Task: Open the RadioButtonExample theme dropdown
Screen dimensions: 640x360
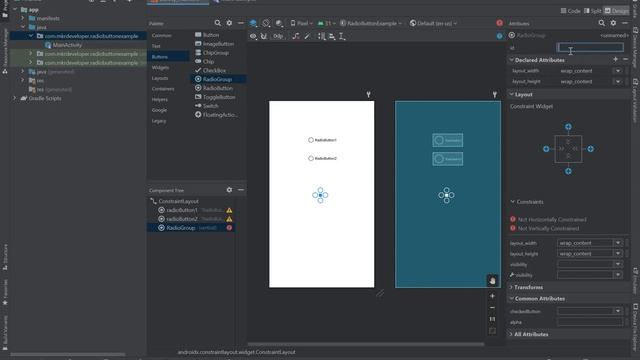Action: [371, 23]
